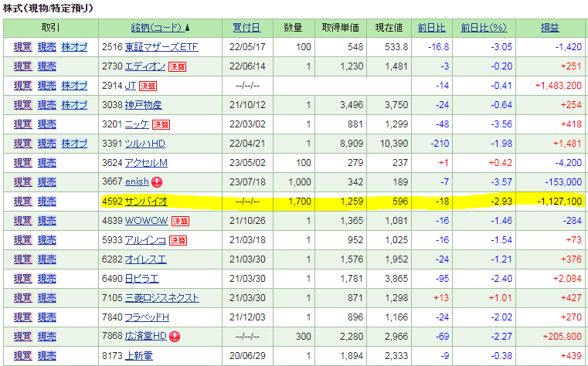Viewport: 588px width, 366px height.
Task: Click 現買 in the アクセルM row
Action: pos(23,163)
